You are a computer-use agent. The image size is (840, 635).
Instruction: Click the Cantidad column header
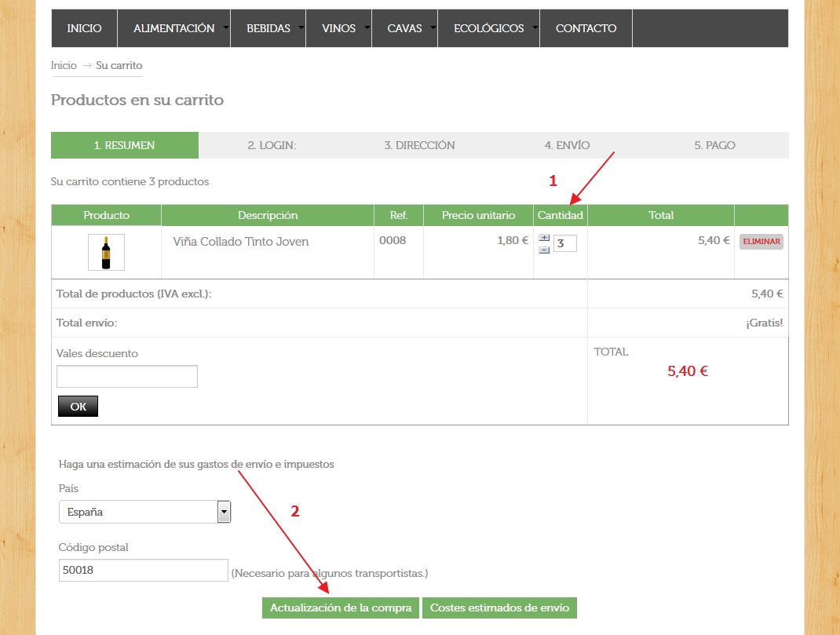[x=561, y=215]
